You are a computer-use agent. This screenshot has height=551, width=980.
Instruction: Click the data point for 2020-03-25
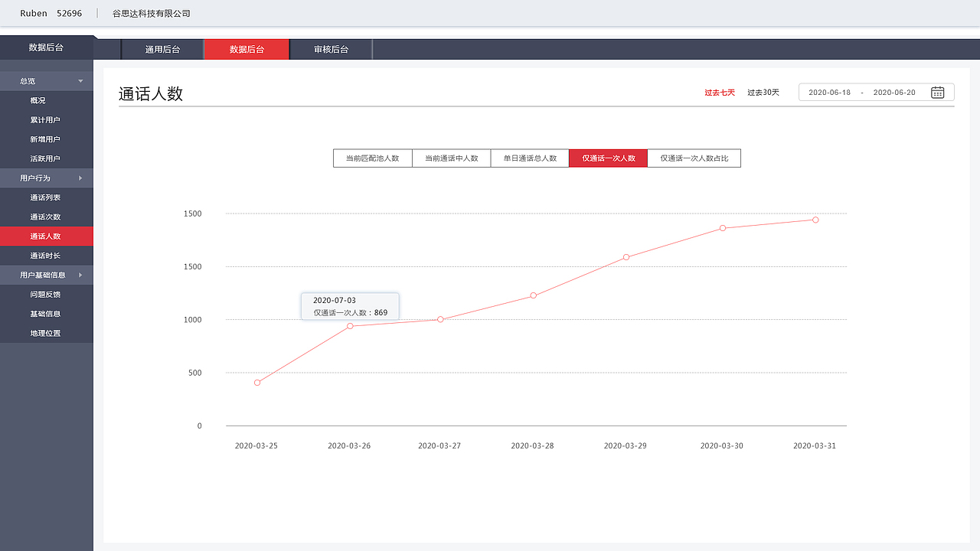[x=257, y=383]
